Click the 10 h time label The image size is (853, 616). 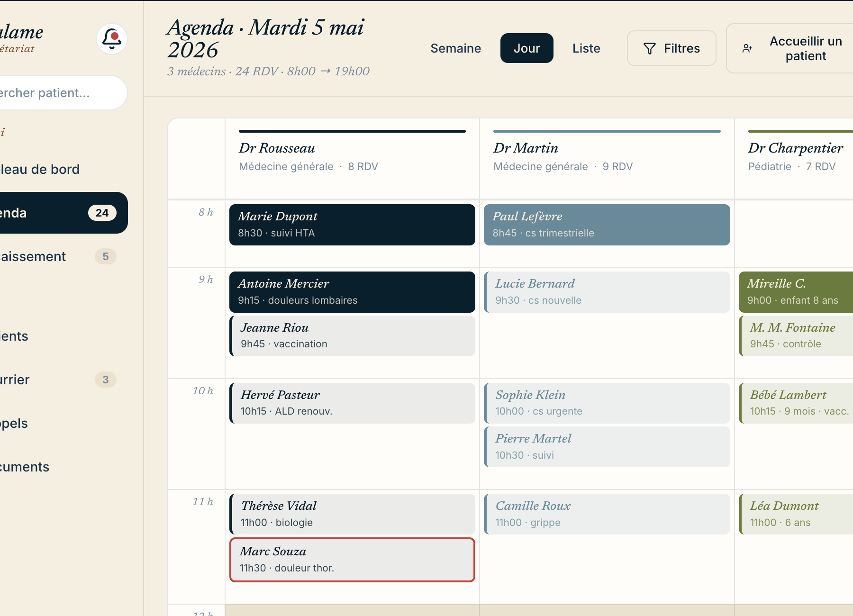pos(203,391)
